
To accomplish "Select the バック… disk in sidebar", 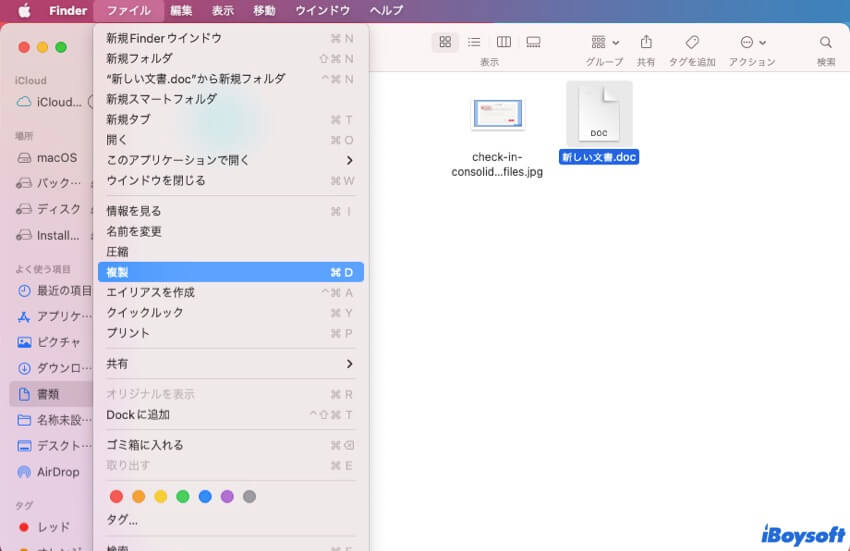I will (x=51, y=183).
